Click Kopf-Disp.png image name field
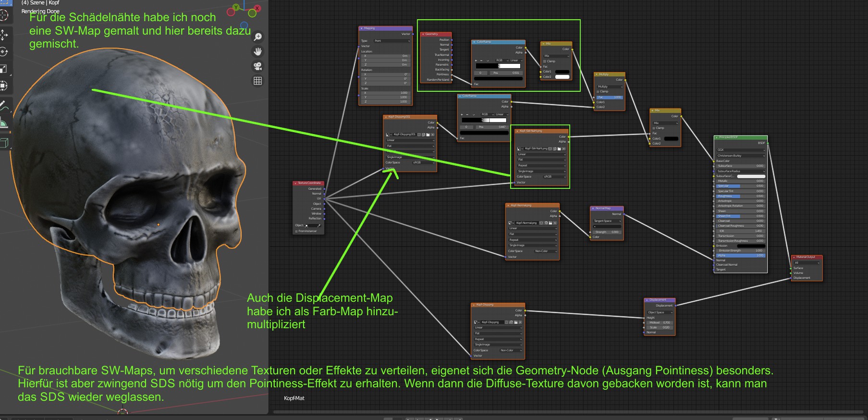The height and width of the screenshot is (420, 868). 493,322
